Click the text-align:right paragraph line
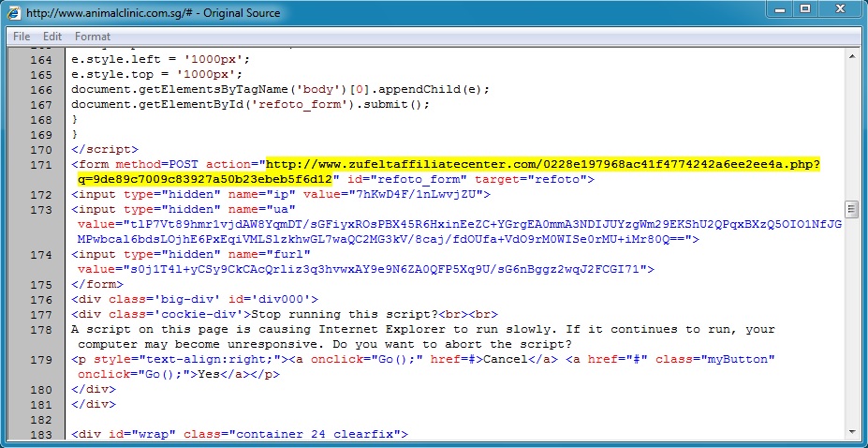The height and width of the screenshot is (448, 868). tap(423, 359)
